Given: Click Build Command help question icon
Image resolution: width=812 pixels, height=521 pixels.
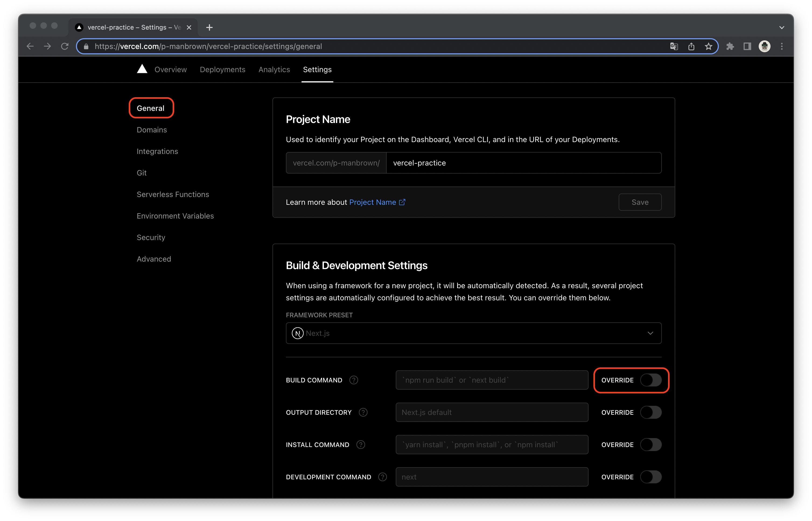Looking at the screenshot, I should [x=354, y=380].
